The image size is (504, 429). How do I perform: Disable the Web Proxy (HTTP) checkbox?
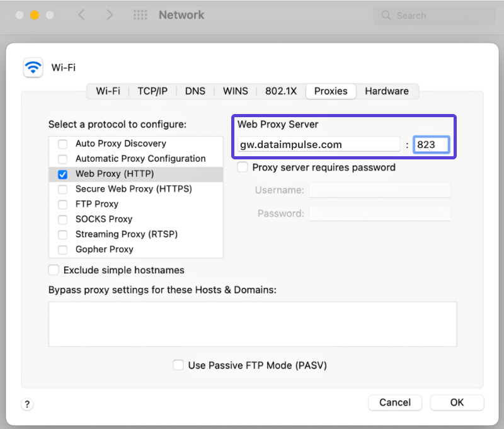(62, 174)
